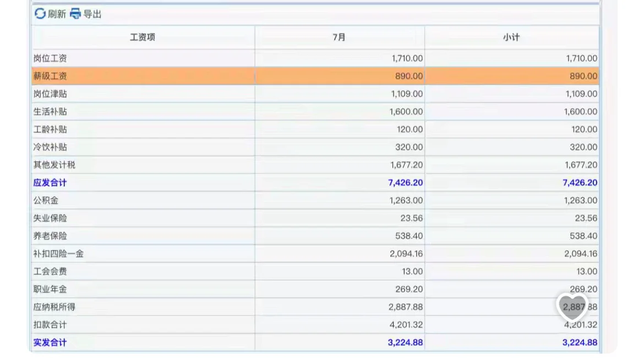The image size is (644, 363).
Task: Click the 实发合计 net pay label
Action: pos(50,342)
